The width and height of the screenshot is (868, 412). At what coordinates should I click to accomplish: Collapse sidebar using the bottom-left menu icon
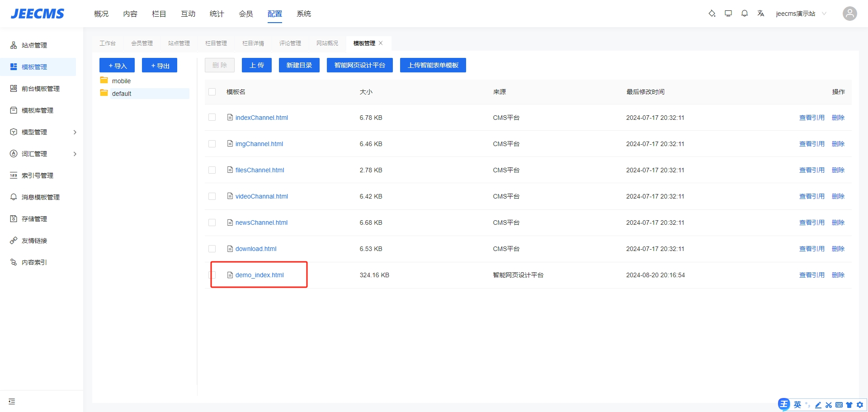[12, 401]
